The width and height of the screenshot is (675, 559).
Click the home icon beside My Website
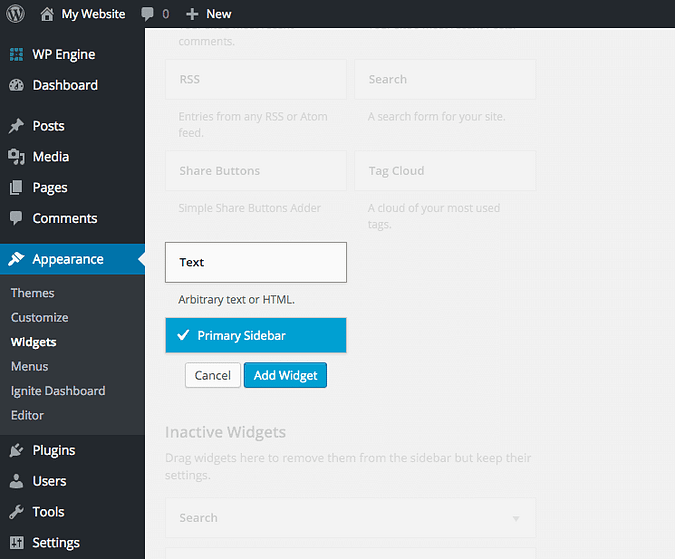(x=47, y=14)
